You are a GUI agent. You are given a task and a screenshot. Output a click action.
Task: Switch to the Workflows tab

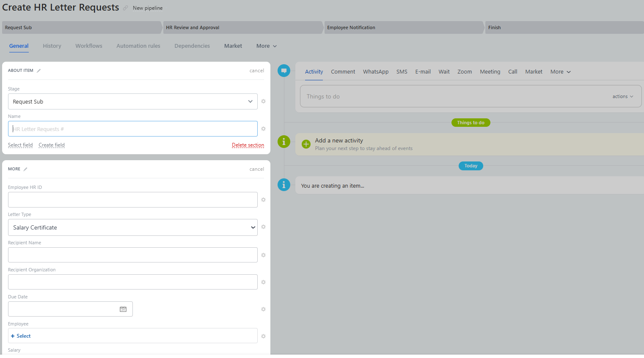pos(89,46)
